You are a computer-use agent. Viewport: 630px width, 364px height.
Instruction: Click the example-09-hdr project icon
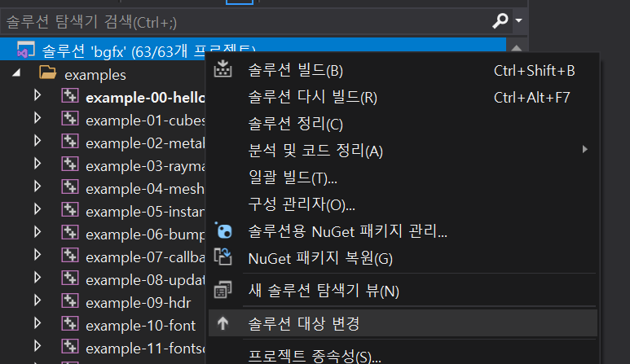click(70, 300)
